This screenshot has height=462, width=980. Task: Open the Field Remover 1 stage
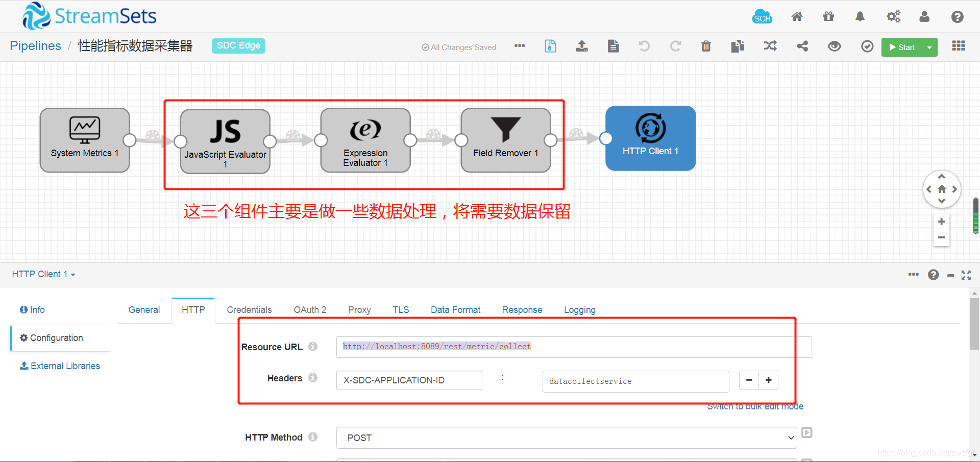tap(505, 140)
